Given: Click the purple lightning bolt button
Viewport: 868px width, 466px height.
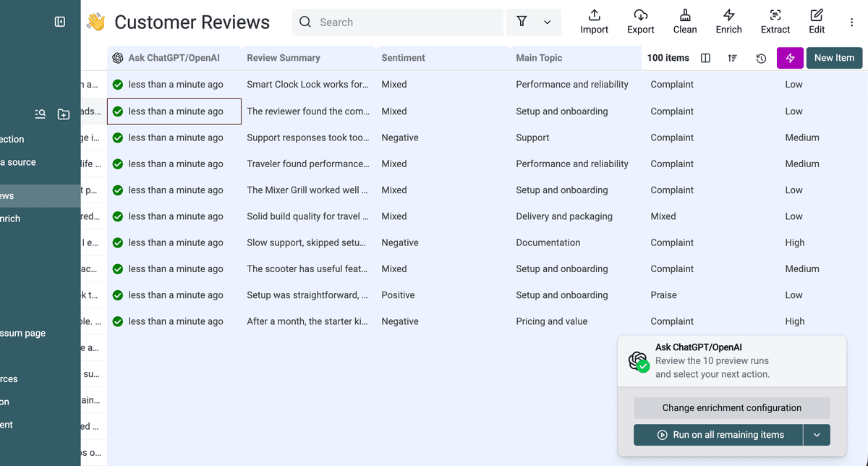Looking at the screenshot, I should tap(790, 58).
